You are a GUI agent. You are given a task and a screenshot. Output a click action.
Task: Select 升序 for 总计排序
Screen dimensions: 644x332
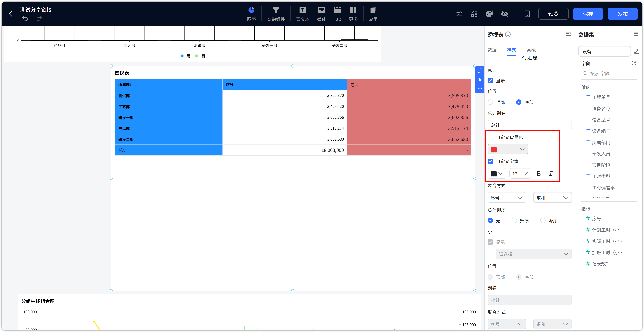pyautogui.click(x=514, y=220)
